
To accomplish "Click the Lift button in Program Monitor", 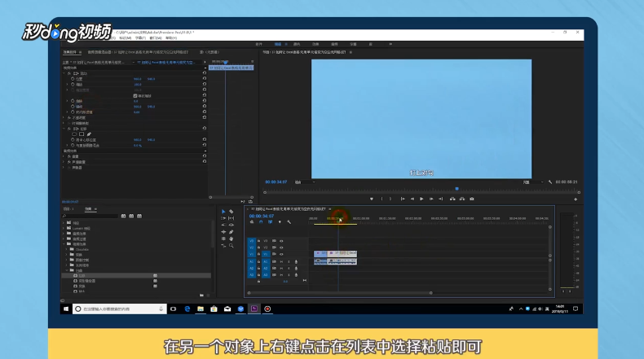I will (452, 199).
